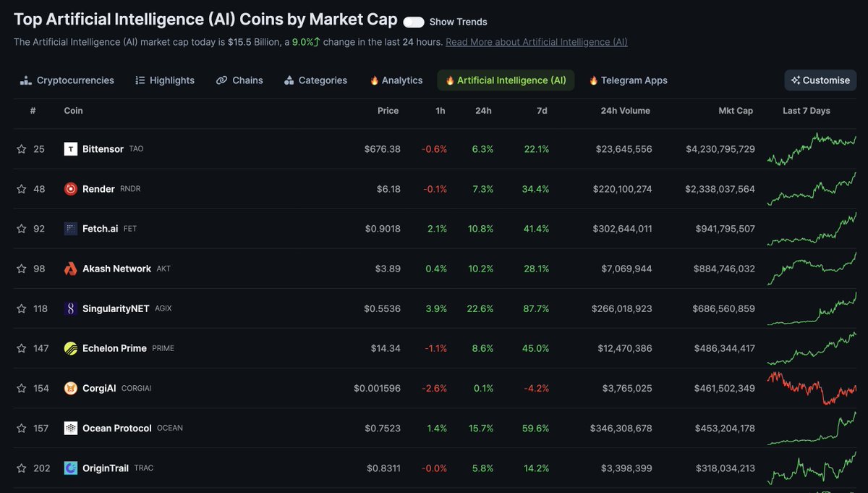Image resolution: width=868 pixels, height=493 pixels.
Task: Open the Cryptocurrencies tab
Action: 67,80
